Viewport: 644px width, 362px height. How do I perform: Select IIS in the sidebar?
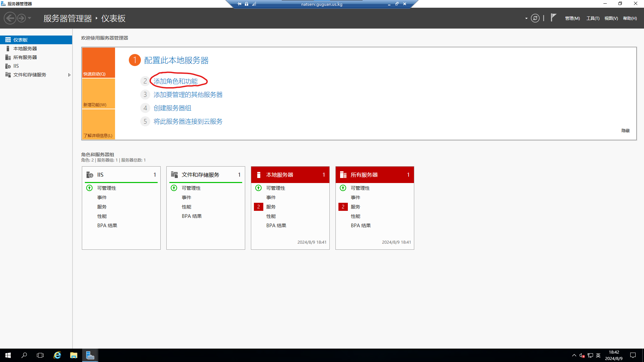tap(36, 66)
